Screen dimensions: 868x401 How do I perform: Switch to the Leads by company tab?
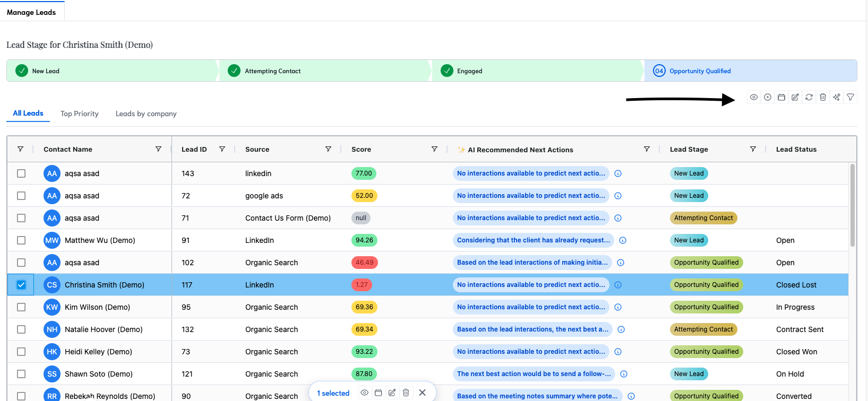(x=146, y=114)
